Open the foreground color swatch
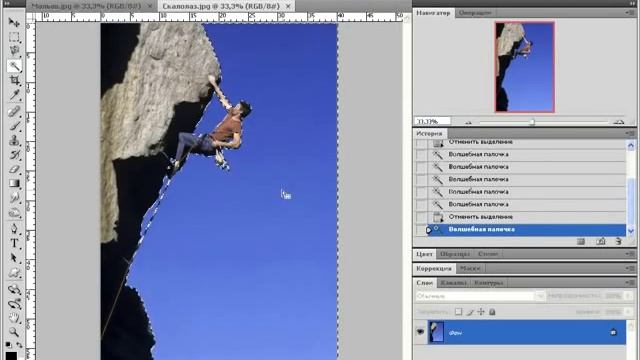Viewport: 640px width, 360px height. point(11,356)
